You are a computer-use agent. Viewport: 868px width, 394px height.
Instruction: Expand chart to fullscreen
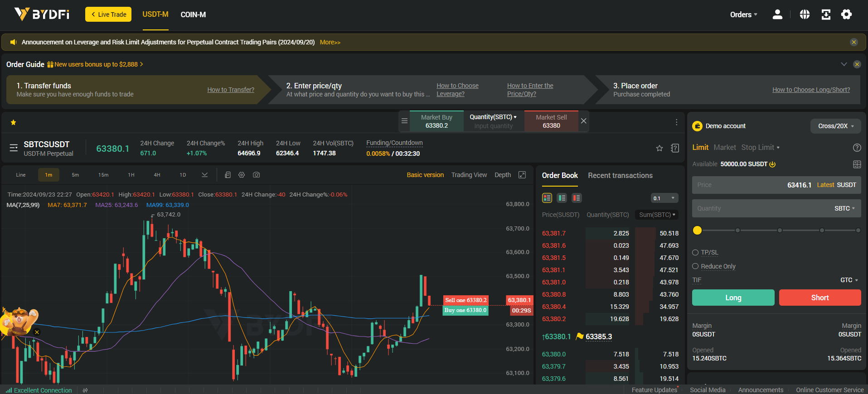tap(522, 175)
